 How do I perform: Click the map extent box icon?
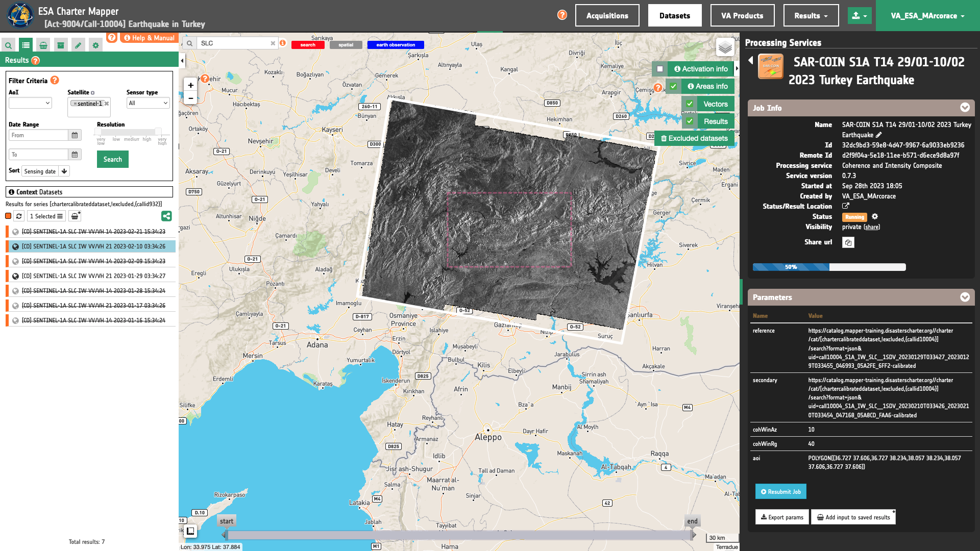click(x=190, y=531)
